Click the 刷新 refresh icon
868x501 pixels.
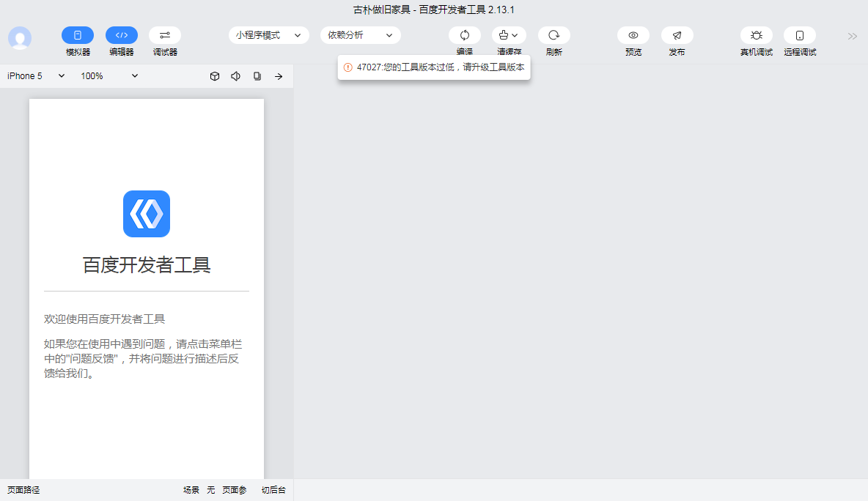[553, 35]
